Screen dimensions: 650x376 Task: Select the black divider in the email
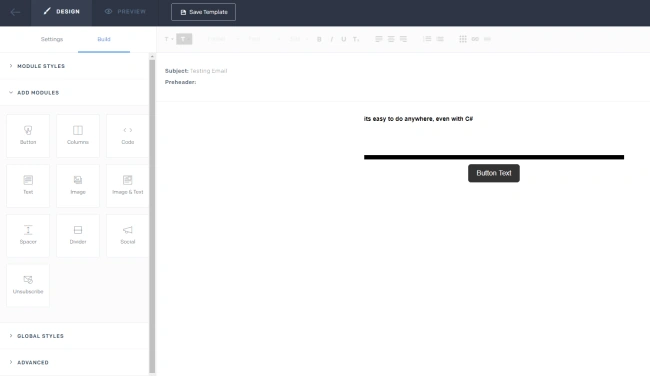[494, 157]
